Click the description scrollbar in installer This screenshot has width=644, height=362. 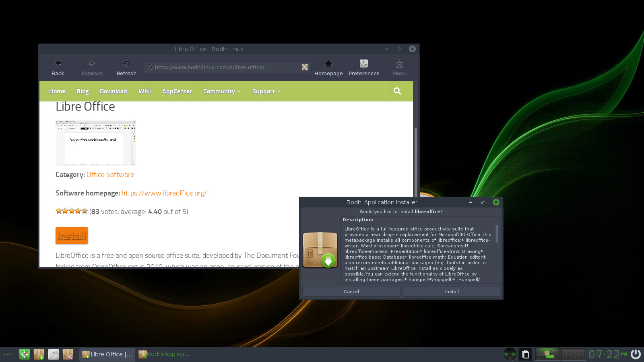tap(497, 233)
